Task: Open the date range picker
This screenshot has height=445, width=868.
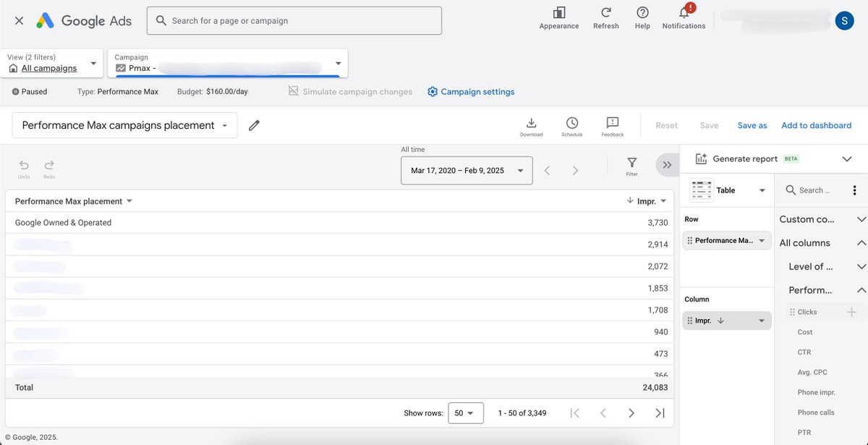Action: coord(467,171)
